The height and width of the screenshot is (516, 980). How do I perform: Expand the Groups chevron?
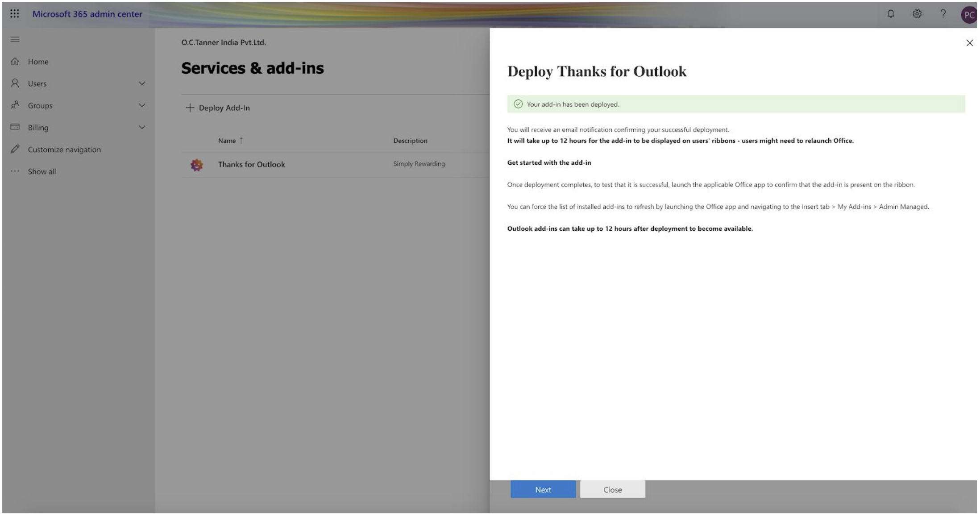tap(142, 105)
